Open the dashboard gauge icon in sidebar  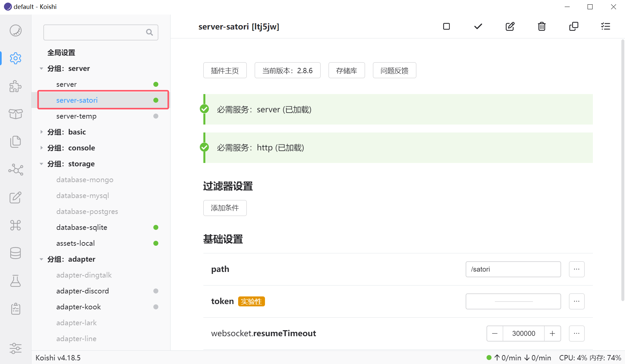(16, 30)
